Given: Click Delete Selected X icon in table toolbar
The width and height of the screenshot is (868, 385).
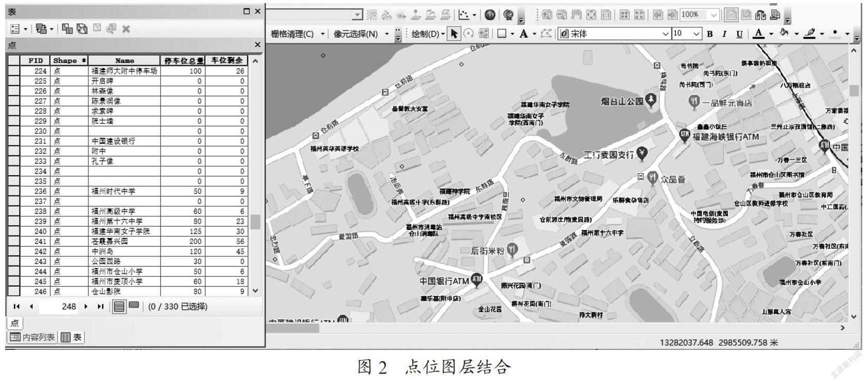Looking at the screenshot, I should click(x=126, y=29).
